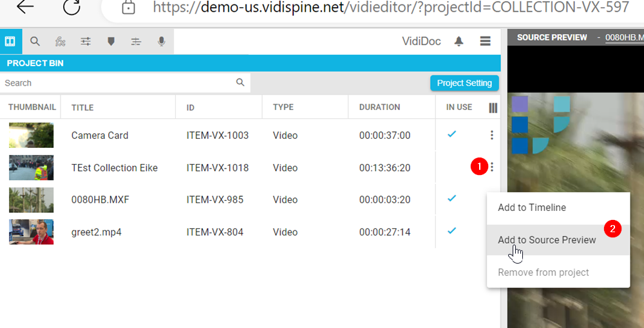The height and width of the screenshot is (328, 644).
Task: Open the search panel magnifier tab
Action: tap(35, 42)
